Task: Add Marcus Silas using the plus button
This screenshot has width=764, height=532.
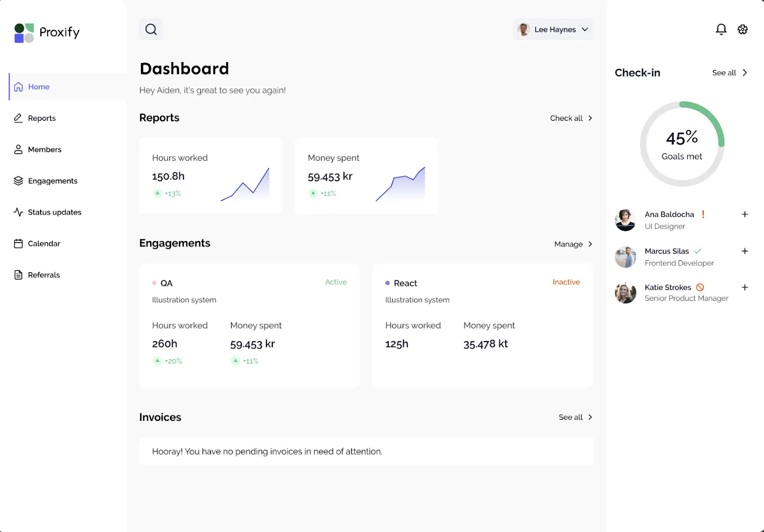Action: click(x=744, y=251)
